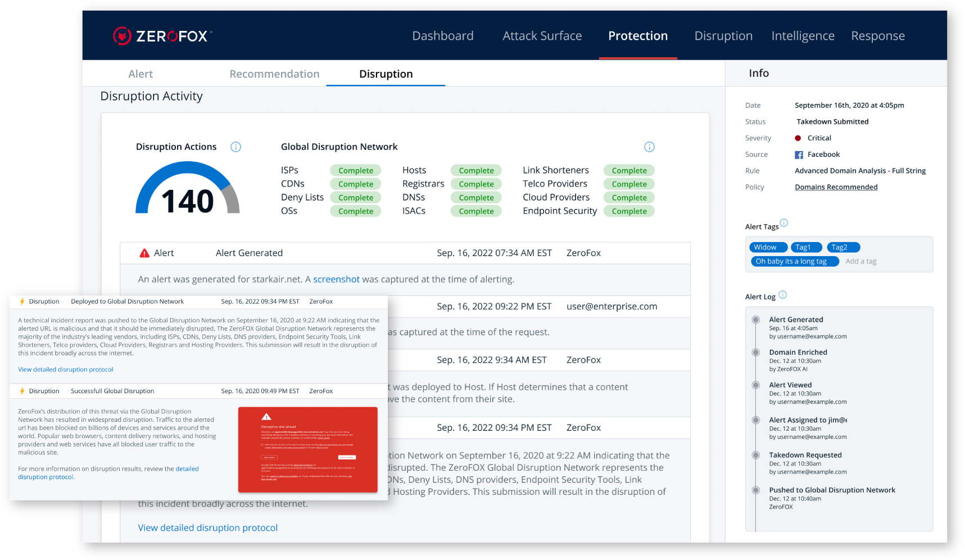Go to Attack Surface in top navigation
The width and height of the screenshot is (965, 560).
click(x=542, y=36)
